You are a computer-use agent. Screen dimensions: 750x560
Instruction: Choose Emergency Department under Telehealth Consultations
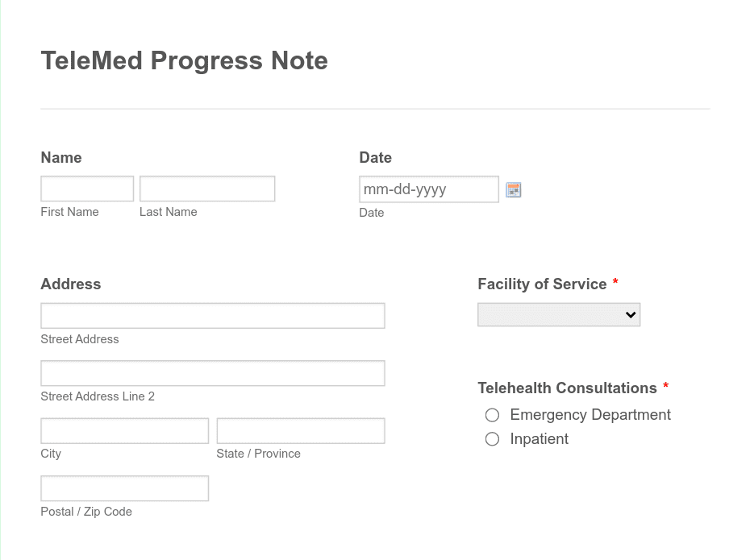(492, 415)
